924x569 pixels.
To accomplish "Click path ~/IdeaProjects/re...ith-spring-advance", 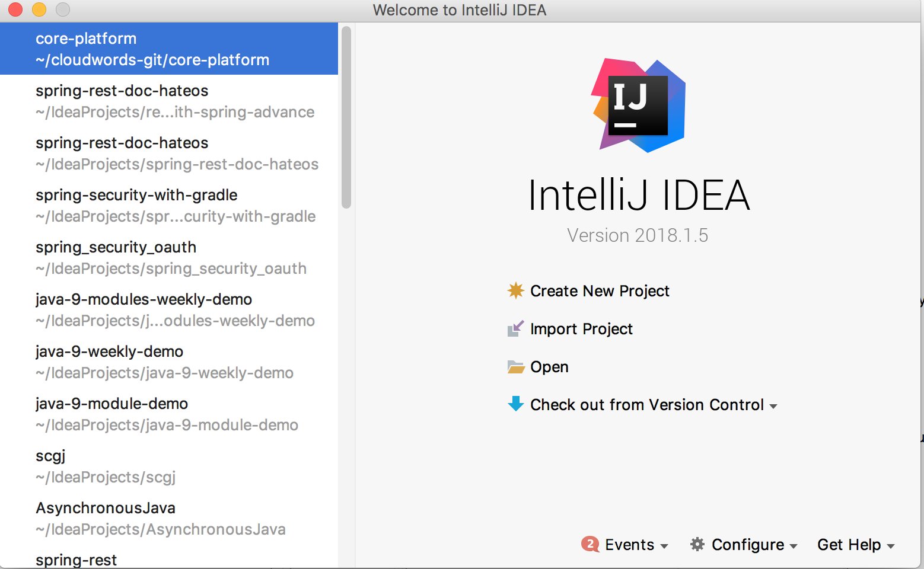I will click(175, 112).
